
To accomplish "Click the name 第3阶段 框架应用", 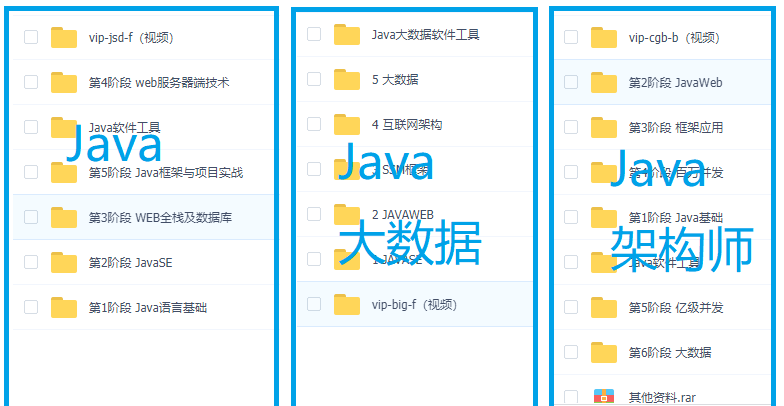I will [676, 128].
